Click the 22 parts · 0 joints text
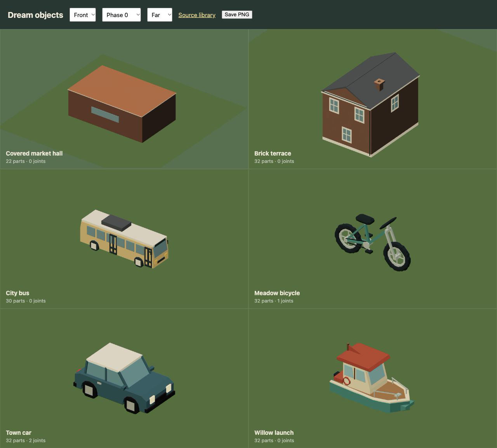This screenshot has width=497, height=448. click(x=26, y=161)
